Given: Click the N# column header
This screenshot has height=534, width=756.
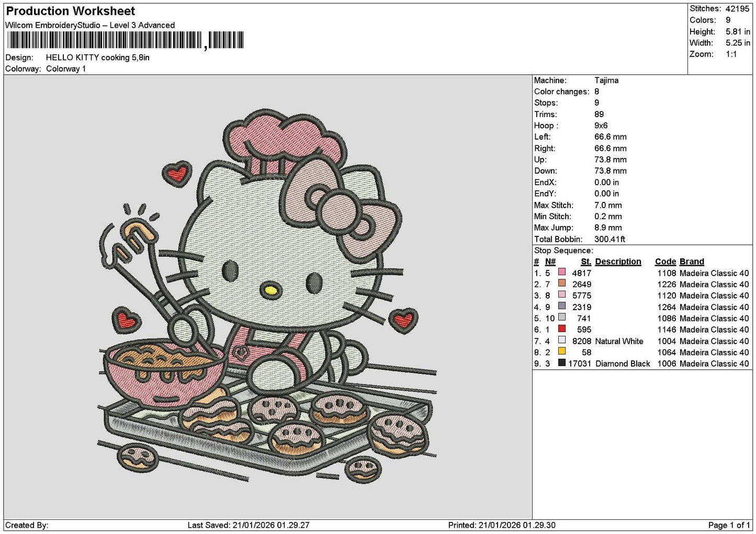Looking at the screenshot, I should (550, 262).
